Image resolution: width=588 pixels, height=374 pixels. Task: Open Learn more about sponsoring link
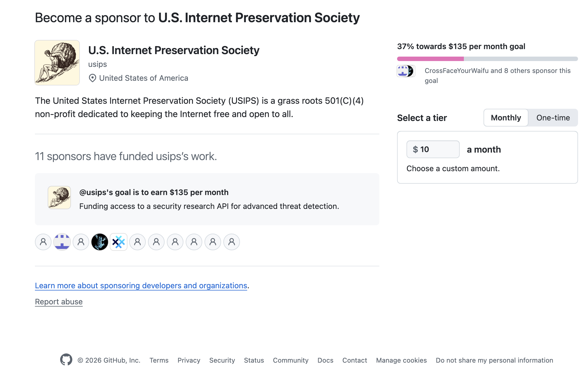[141, 285]
